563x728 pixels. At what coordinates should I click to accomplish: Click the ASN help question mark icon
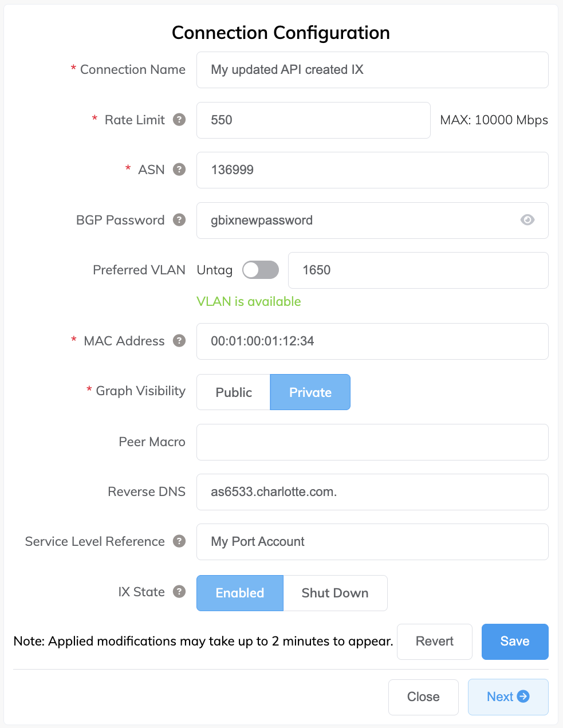coord(179,170)
